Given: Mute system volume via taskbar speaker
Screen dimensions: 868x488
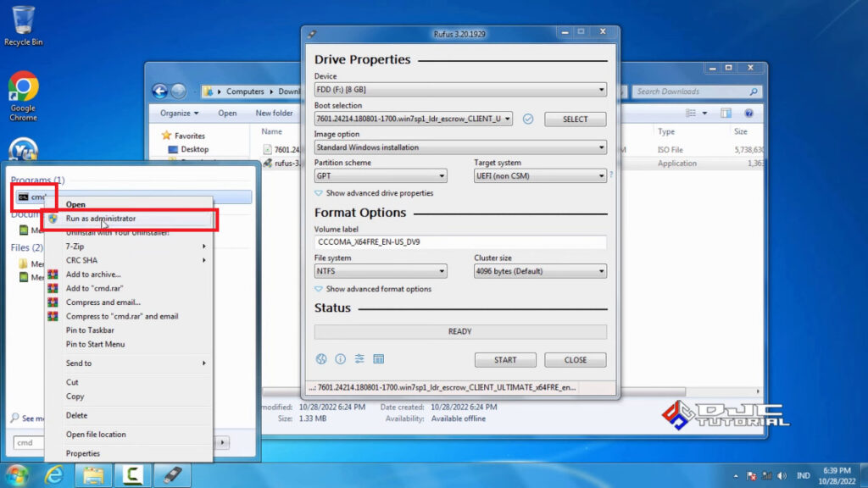Looking at the screenshot, I should click(782, 475).
